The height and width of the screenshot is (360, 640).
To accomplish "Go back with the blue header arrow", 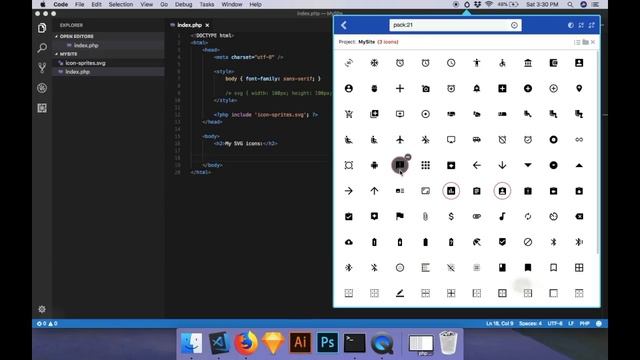I will (x=344, y=25).
